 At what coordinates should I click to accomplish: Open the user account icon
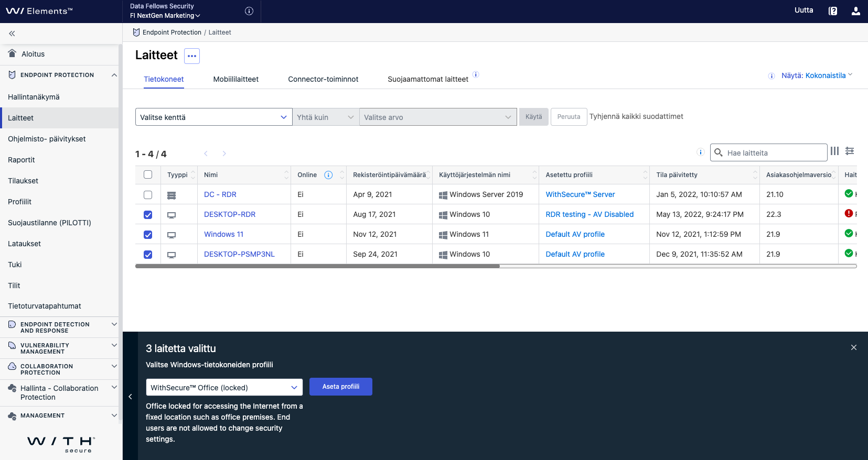tap(855, 11)
